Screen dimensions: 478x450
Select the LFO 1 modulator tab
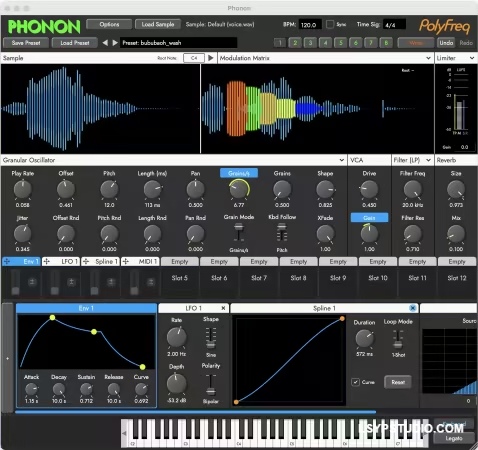(61, 262)
